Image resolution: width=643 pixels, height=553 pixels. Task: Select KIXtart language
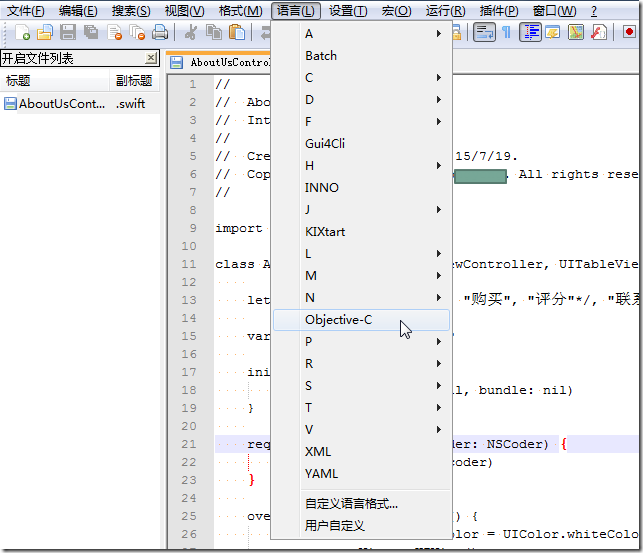(361, 232)
